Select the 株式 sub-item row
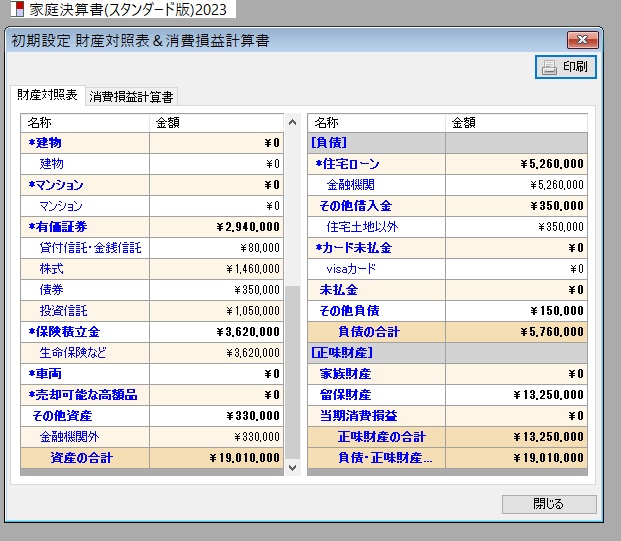Image resolution: width=621 pixels, height=541 pixels. click(85, 269)
